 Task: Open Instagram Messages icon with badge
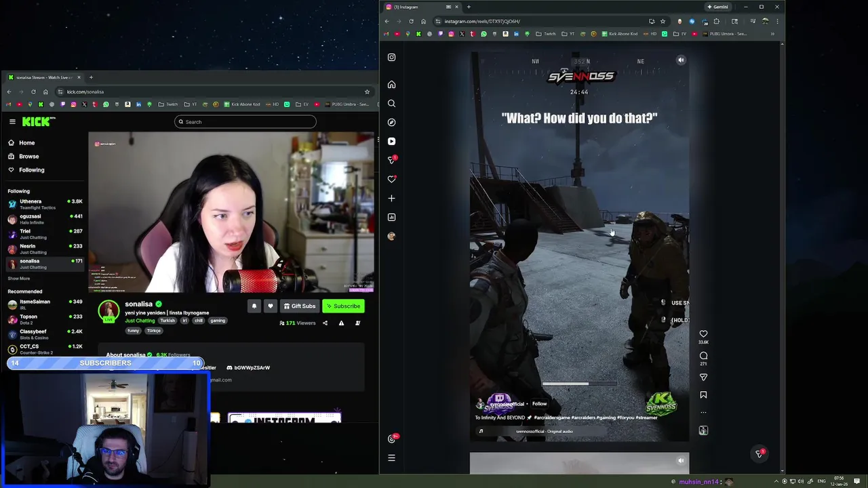(391, 160)
